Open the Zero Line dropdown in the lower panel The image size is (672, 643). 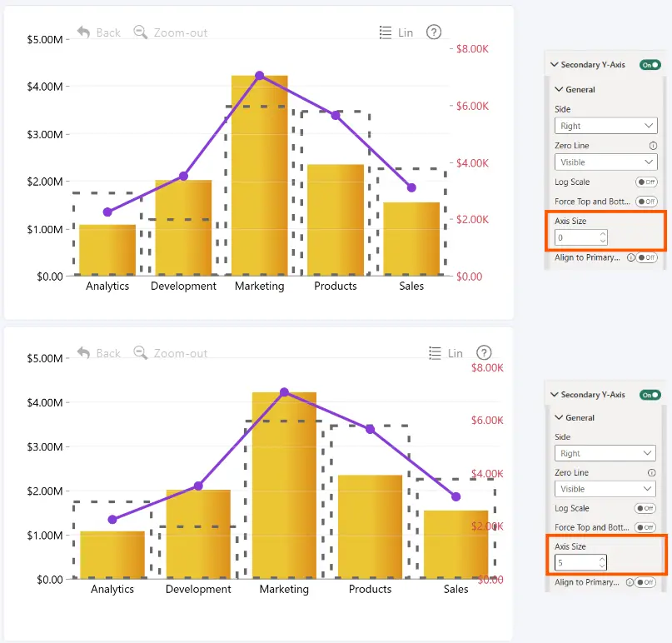click(605, 489)
